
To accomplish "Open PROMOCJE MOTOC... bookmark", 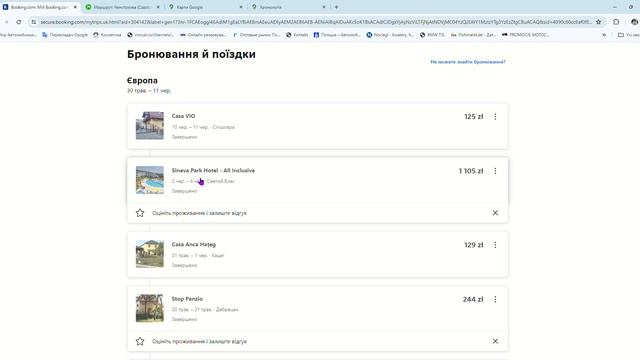I will pyautogui.click(x=526, y=35).
